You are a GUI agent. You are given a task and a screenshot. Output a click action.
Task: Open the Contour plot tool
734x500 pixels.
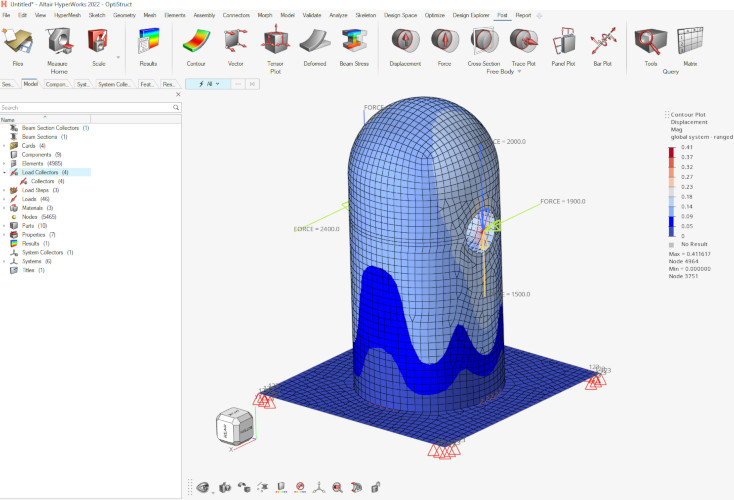pos(195,45)
